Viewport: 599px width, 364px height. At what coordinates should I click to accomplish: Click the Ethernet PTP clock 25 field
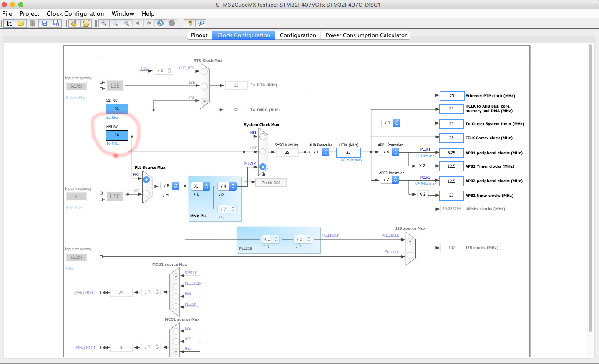(452, 96)
